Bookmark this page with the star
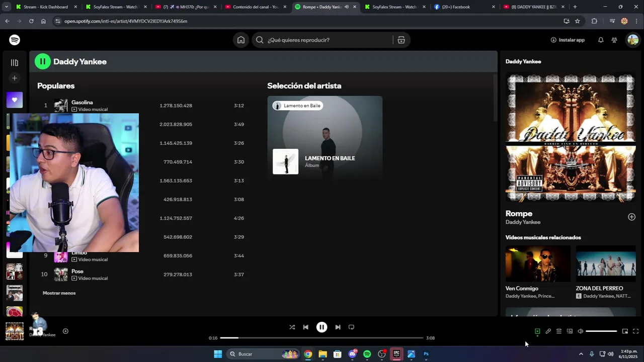Viewport: 644px width, 362px height. tap(578, 21)
